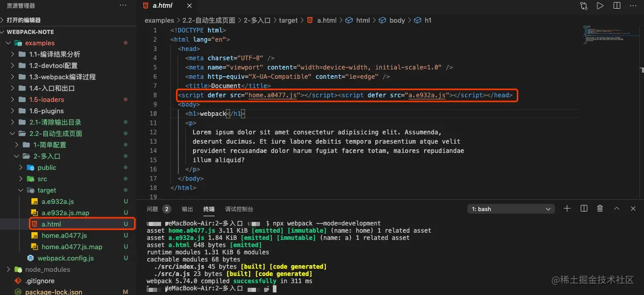Expand the 1-简单配置 folder

click(x=49, y=145)
